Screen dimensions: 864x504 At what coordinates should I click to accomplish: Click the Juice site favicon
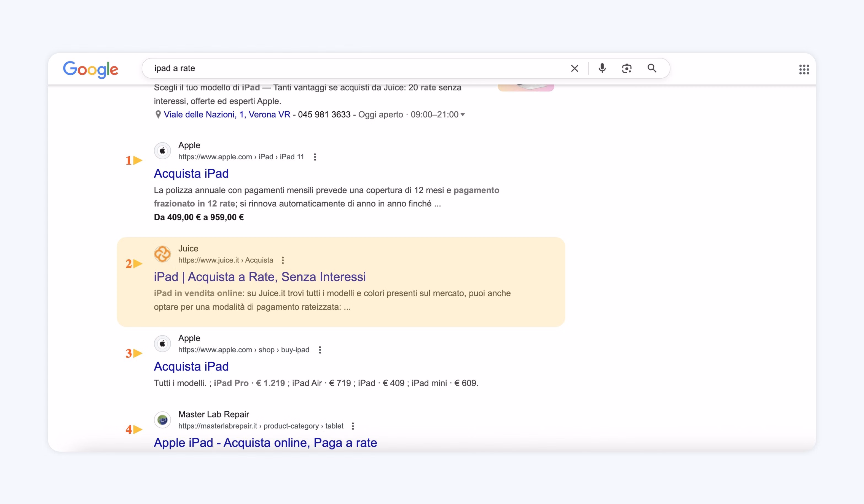pos(162,254)
